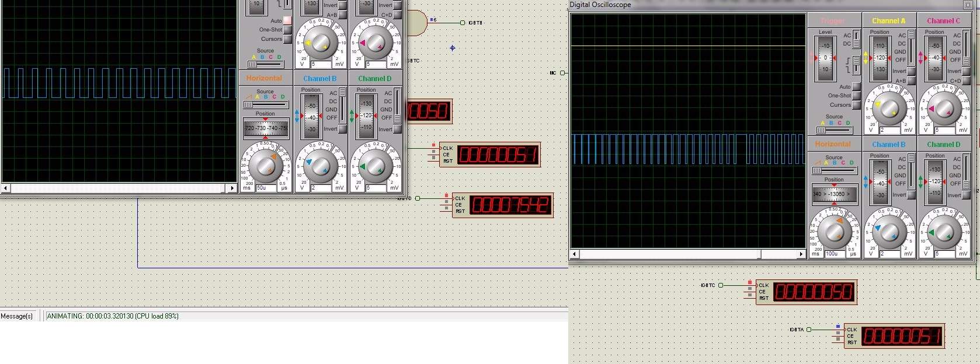Toggle C+D button in left oscilloscope

(398, 15)
